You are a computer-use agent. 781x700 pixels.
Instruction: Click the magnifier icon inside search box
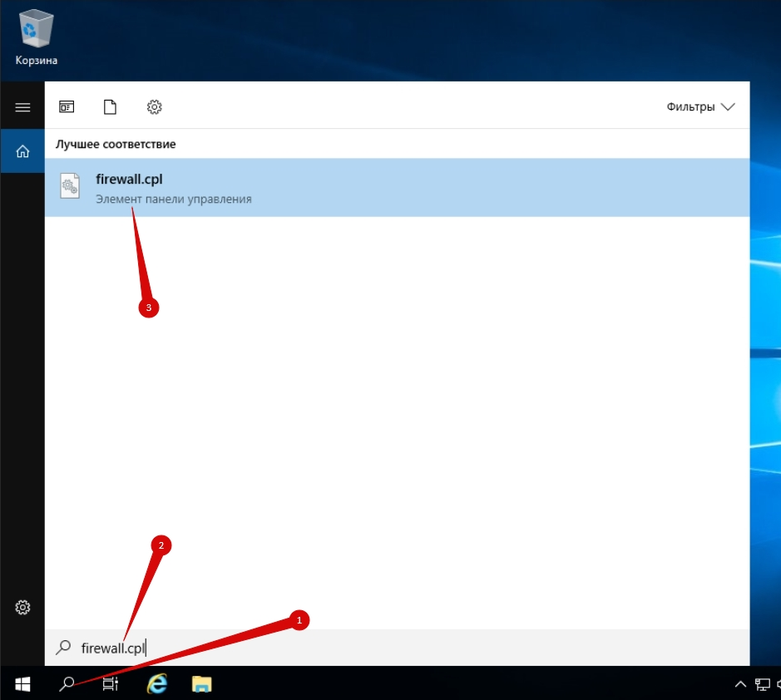pos(63,648)
